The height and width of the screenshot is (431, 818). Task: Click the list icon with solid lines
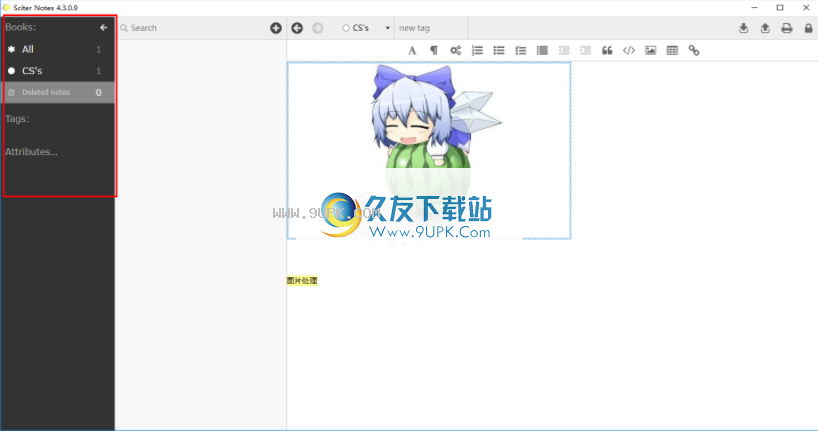click(543, 51)
